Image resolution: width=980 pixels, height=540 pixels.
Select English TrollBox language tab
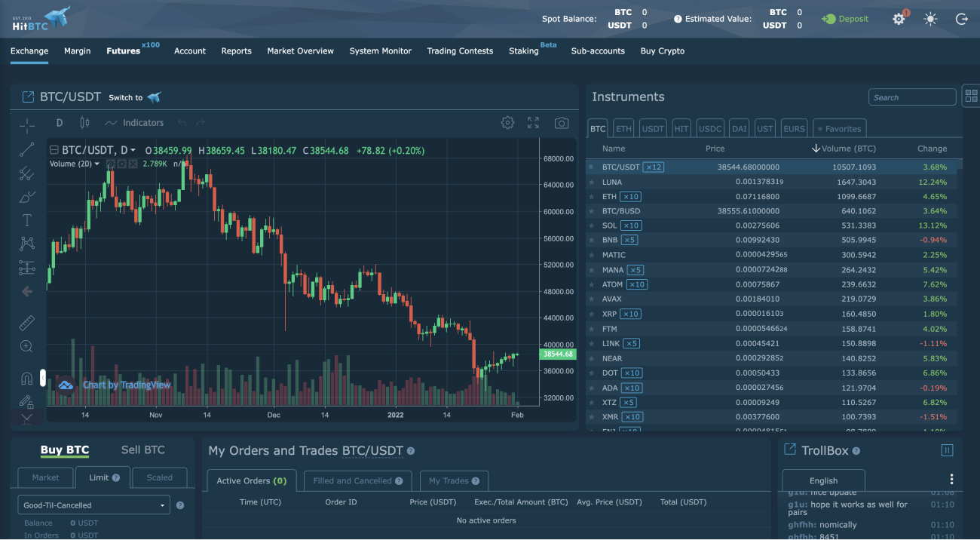pyautogui.click(x=823, y=480)
